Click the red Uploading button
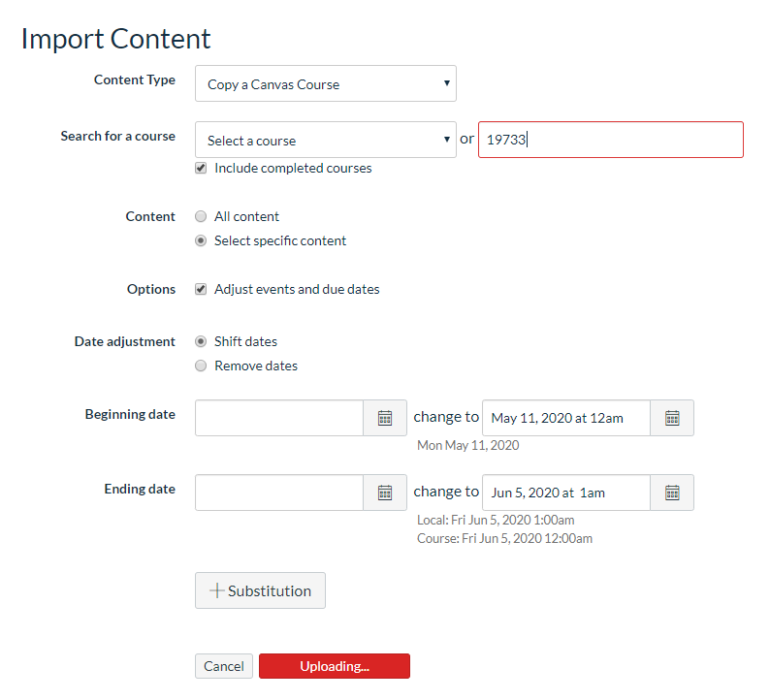 click(335, 666)
